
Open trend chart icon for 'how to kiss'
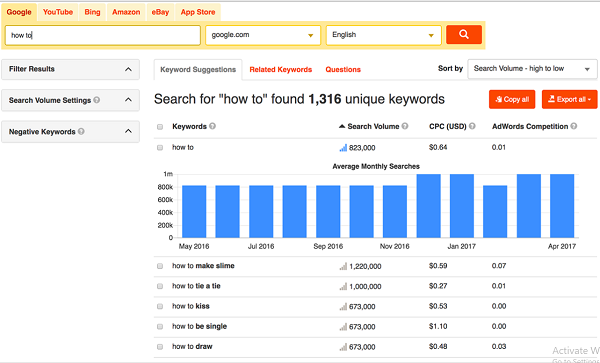[343, 307]
